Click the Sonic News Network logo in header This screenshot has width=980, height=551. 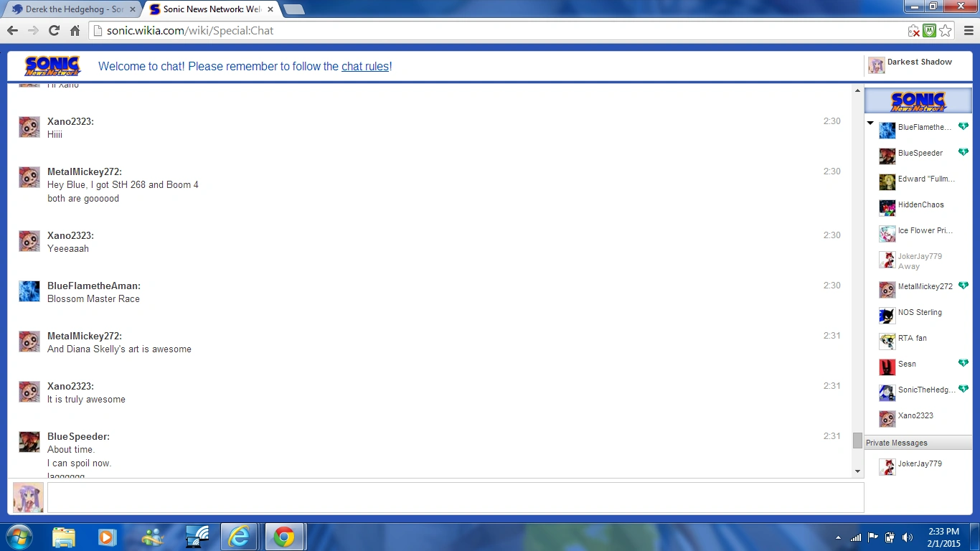(52, 66)
